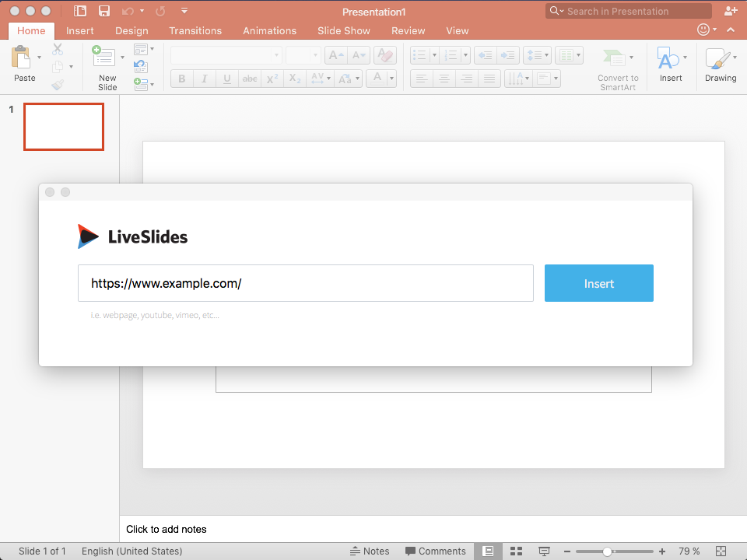This screenshot has height=560, width=747.
Task: Open the Design tab
Action: click(132, 30)
